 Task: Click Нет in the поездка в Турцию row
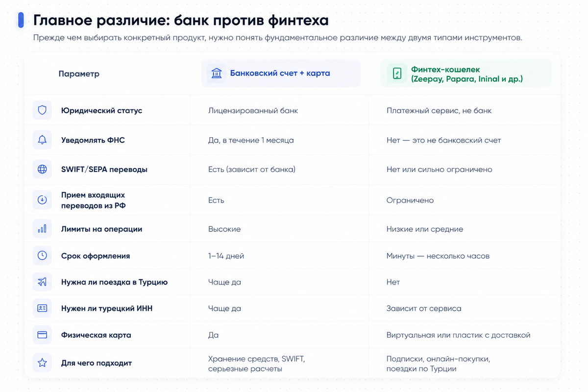click(x=393, y=282)
